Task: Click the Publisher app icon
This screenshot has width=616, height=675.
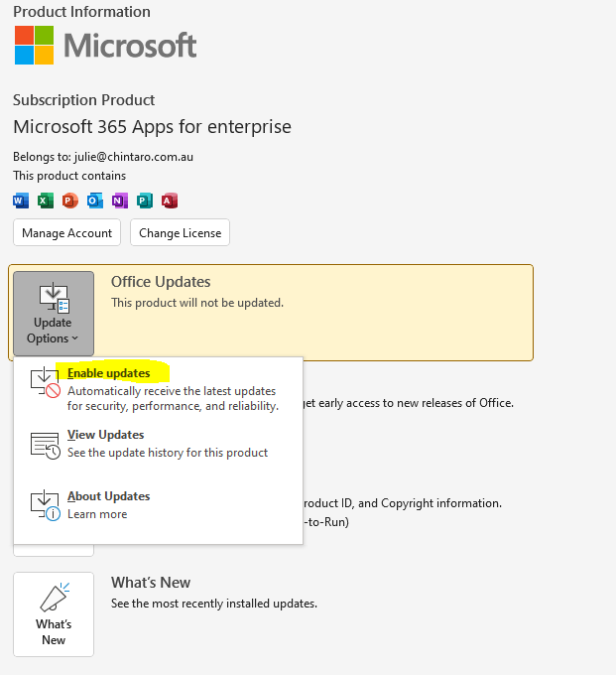Action: click(145, 201)
